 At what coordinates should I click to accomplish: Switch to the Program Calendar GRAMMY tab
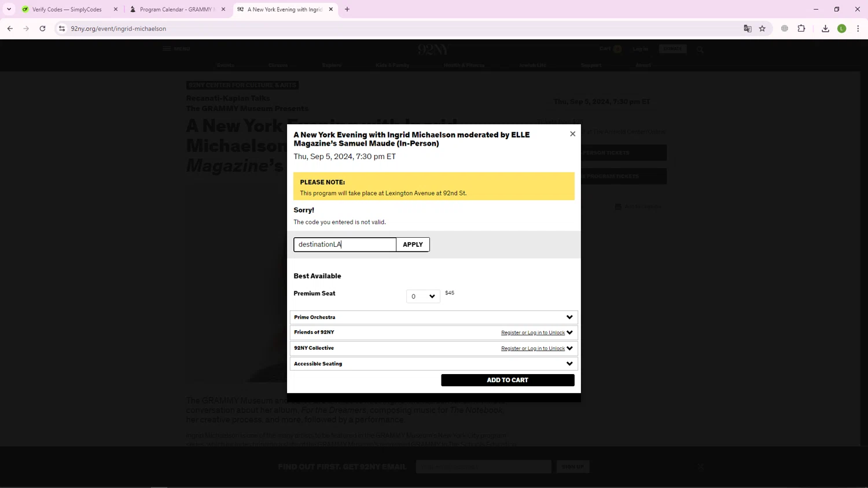[176, 9]
